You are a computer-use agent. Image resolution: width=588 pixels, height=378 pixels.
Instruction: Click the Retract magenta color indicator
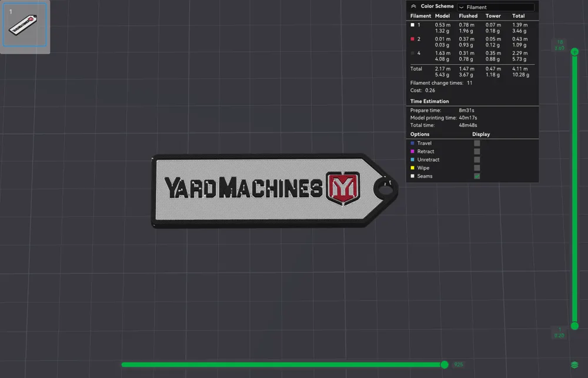click(413, 152)
